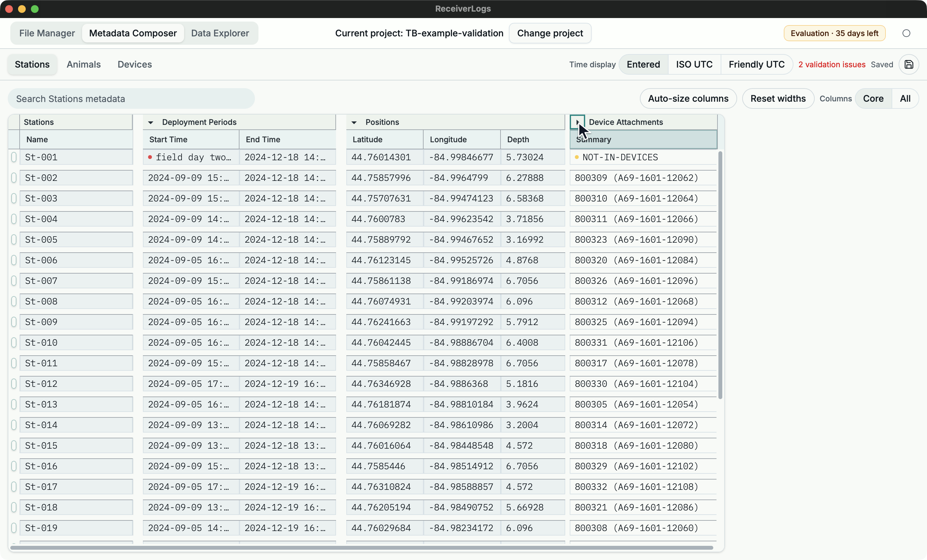The width and height of the screenshot is (927, 560).
Task: Focus the Search Stations metadata field
Action: click(131, 98)
